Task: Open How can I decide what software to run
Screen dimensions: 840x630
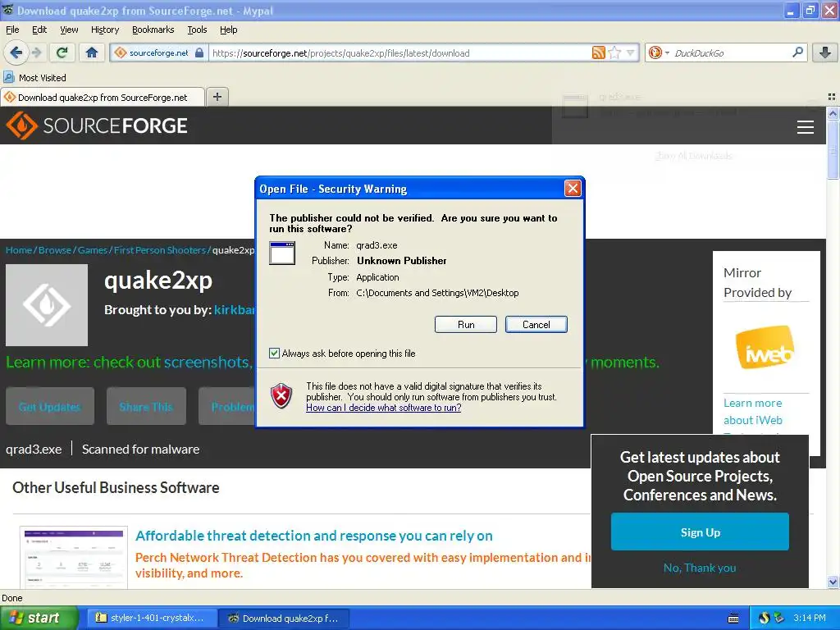Action: [384, 408]
